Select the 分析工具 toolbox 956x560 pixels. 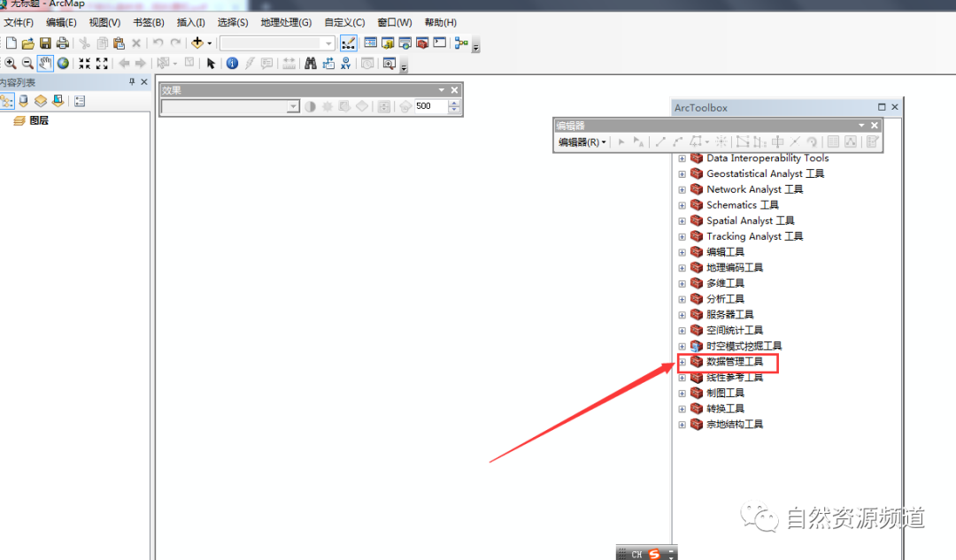point(725,299)
